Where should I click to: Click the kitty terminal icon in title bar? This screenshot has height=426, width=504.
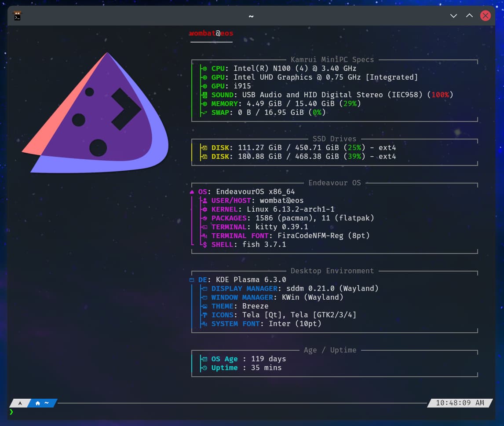[17, 16]
